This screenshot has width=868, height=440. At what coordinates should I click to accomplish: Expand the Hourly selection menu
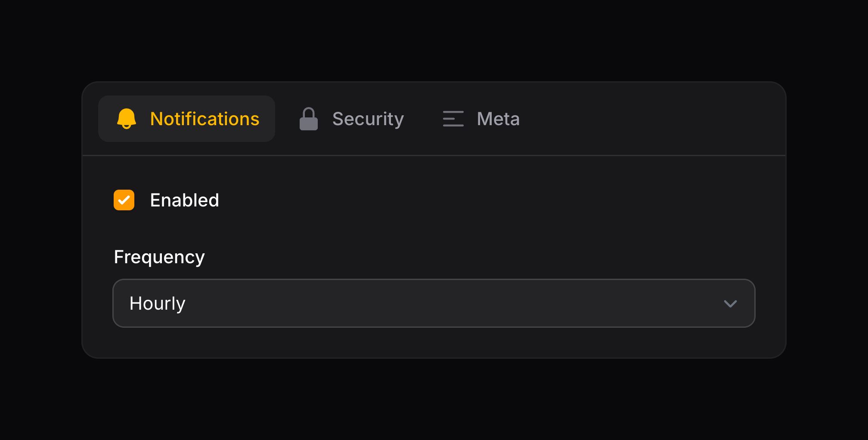[434, 303]
